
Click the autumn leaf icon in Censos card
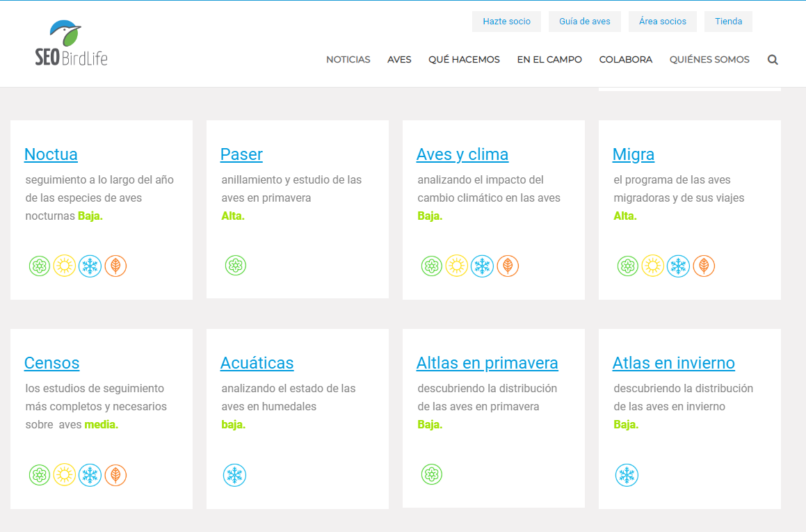coord(115,475)
